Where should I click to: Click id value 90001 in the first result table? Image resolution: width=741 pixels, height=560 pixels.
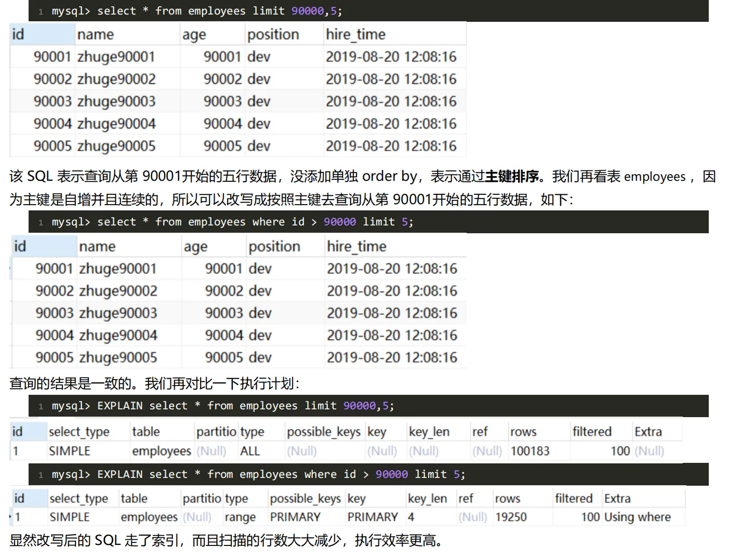52,57
